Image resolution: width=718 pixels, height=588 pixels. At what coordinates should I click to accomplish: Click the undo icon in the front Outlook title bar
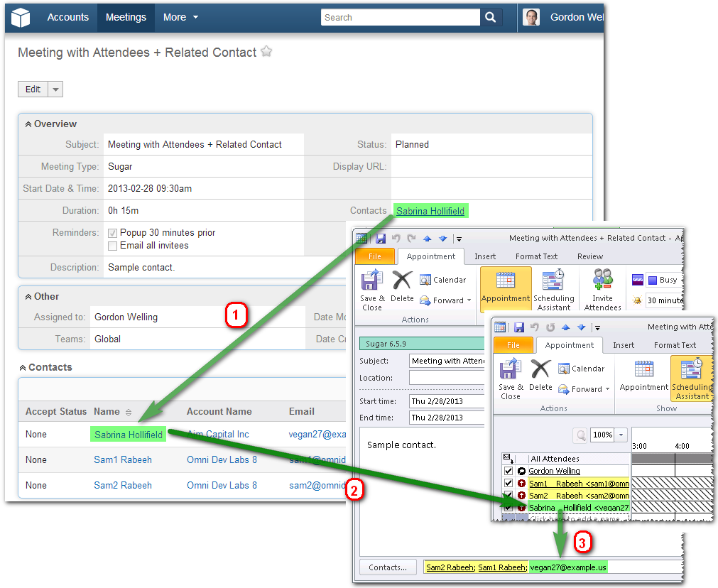point(534,327)
